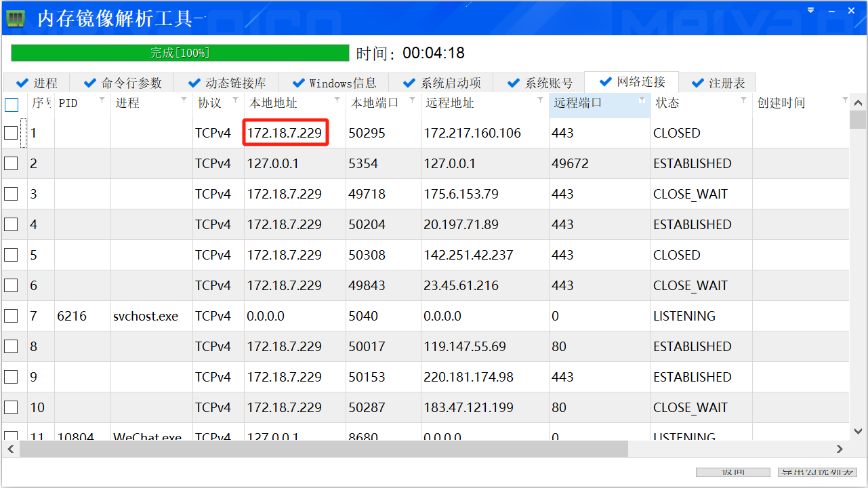
Task: Open the 状态 column filter dropdown
Action: click(x=743, y=100)
